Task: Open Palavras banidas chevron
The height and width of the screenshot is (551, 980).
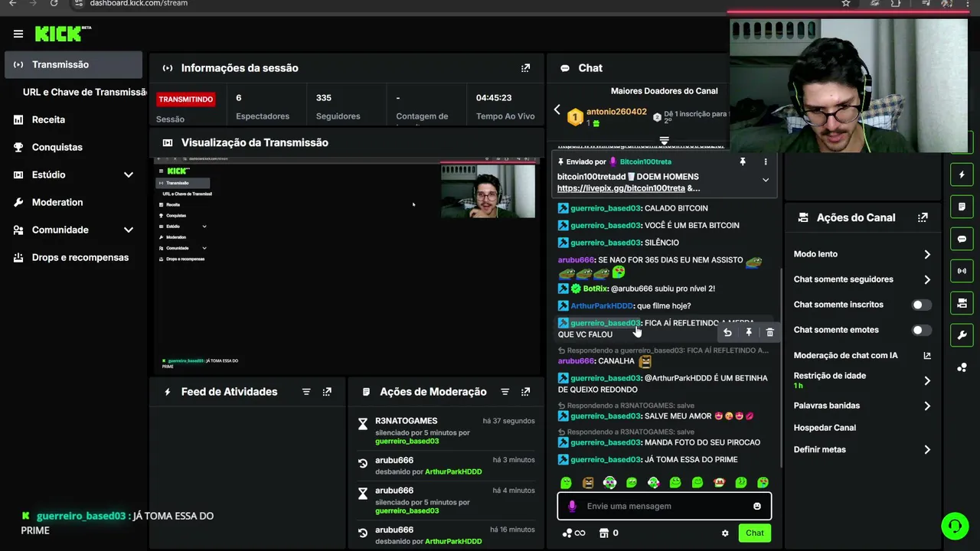Action: (927, 406)
